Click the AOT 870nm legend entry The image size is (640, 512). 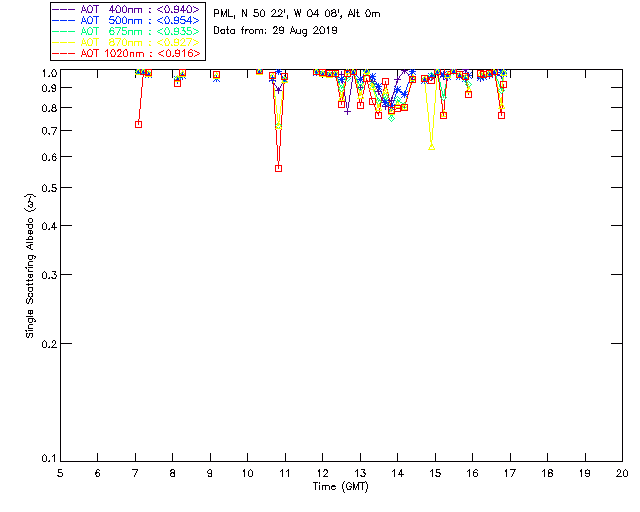pyautogui.click(x=126, y=42)
